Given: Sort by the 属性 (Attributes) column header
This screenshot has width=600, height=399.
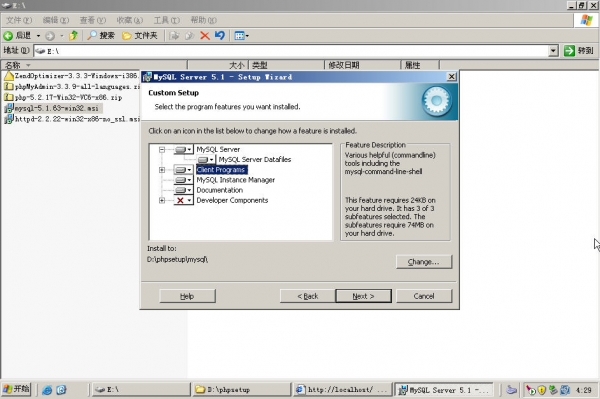Looking at the screenshot, I should pos(420,65).
